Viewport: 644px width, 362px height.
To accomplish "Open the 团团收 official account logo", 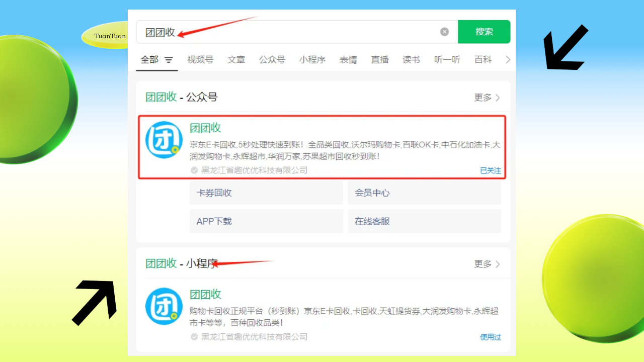I will pyautogui.click(x=164, y=140).
